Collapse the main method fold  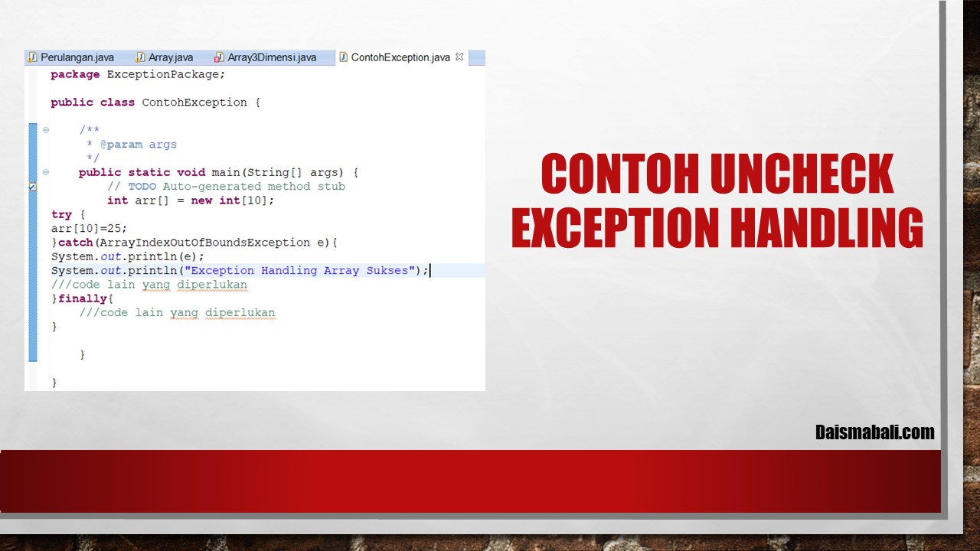coord(46,173)
